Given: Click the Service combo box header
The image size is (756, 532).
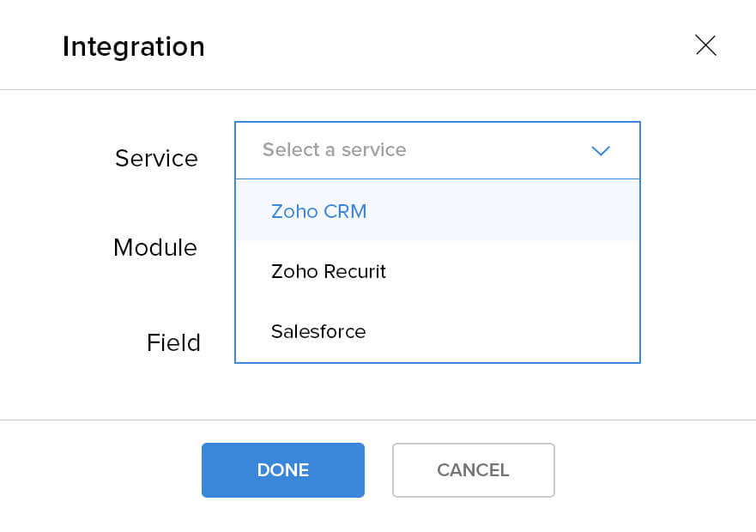Looking at the screenshot, I should [x=437, y=151].
